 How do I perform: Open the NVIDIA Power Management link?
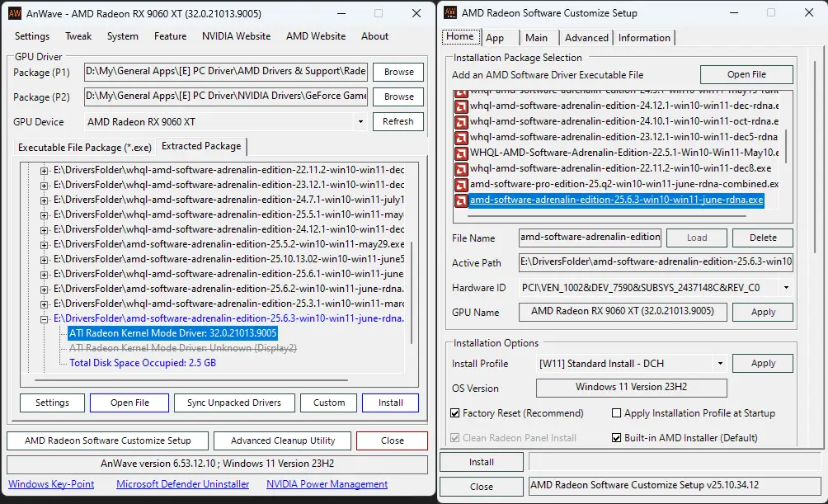pos(327,484)
